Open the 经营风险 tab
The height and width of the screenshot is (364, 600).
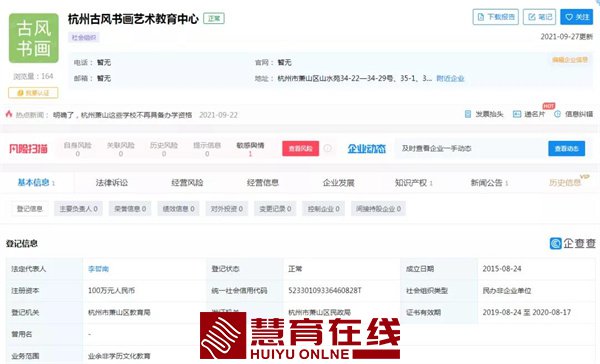[x=187, y=183]
